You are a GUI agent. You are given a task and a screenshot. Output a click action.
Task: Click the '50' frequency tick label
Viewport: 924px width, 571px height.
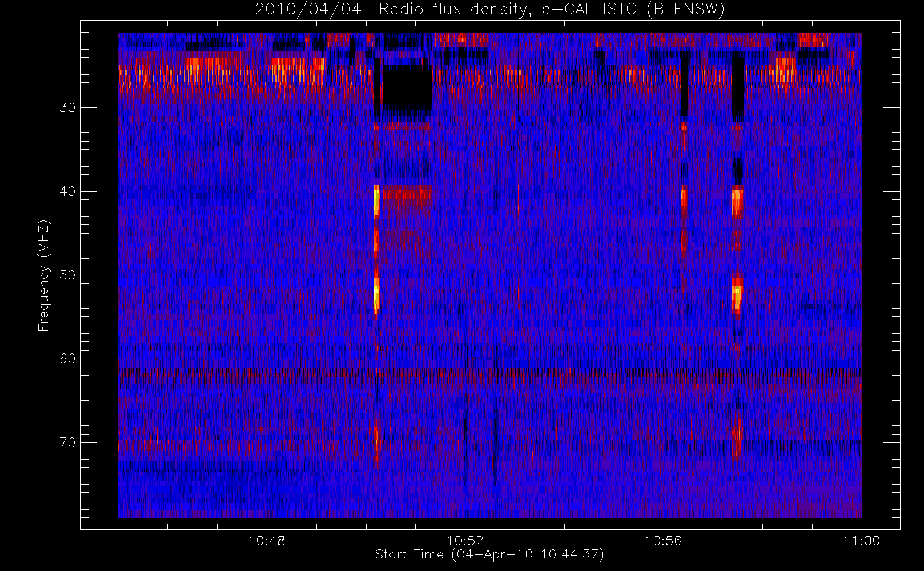click(67, 275)
